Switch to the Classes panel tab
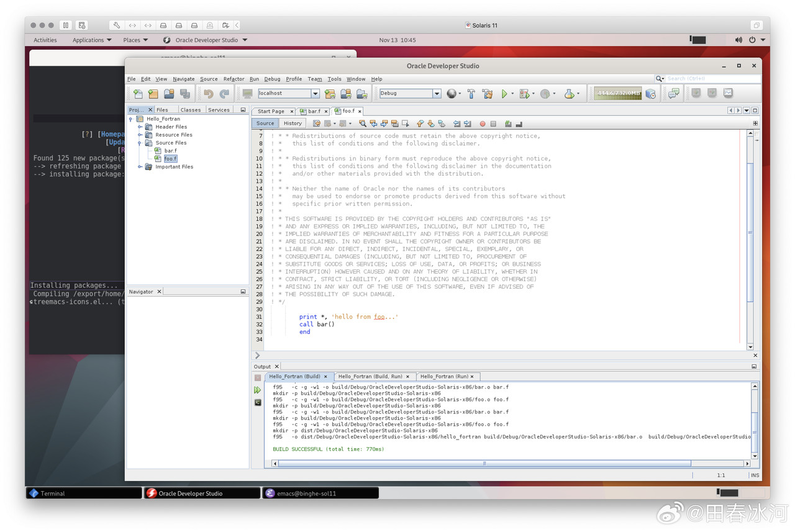Image resolution: width=795 pixels, height=532 pixels. (191, 110)
